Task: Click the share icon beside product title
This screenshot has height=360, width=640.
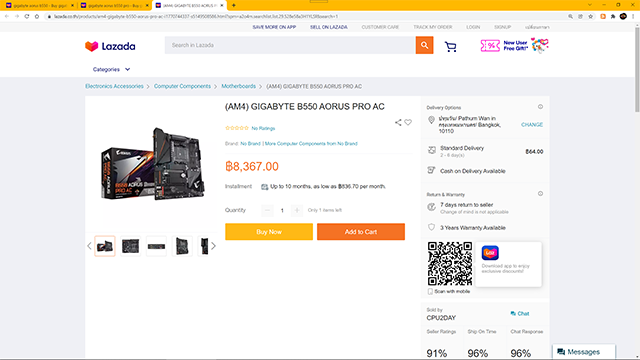Action: tap(398, 122)
